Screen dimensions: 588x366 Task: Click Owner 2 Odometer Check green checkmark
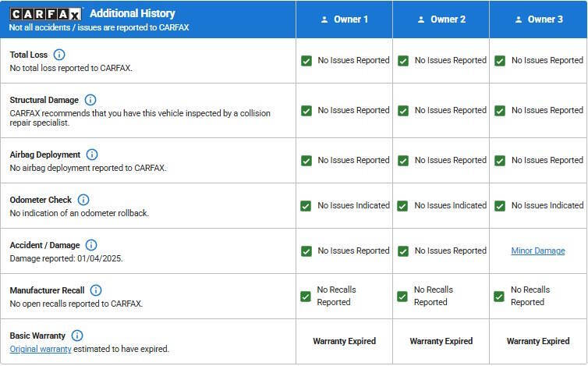point(403,206)
